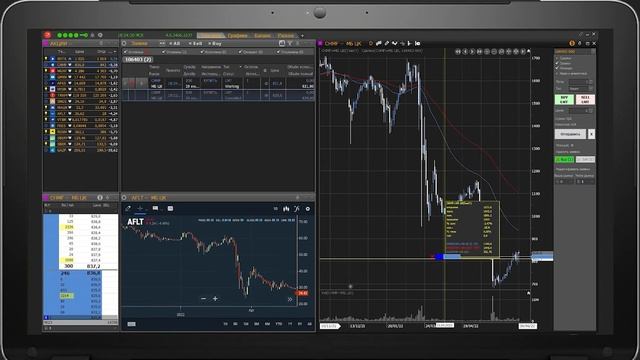The width and height of the screenshot is (640, 360).
Task: Toggle the first order status checkbox
Action: (x=126, y=52)
